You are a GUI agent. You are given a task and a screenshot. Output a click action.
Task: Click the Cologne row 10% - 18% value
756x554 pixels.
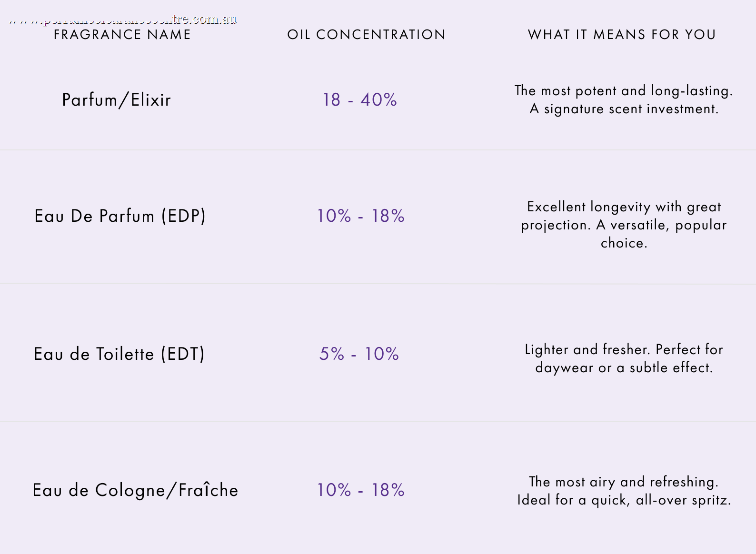[361, 490]
